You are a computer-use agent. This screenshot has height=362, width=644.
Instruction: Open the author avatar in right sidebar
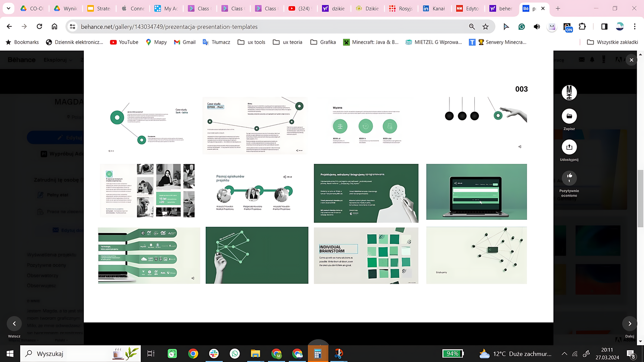(569, 93)
